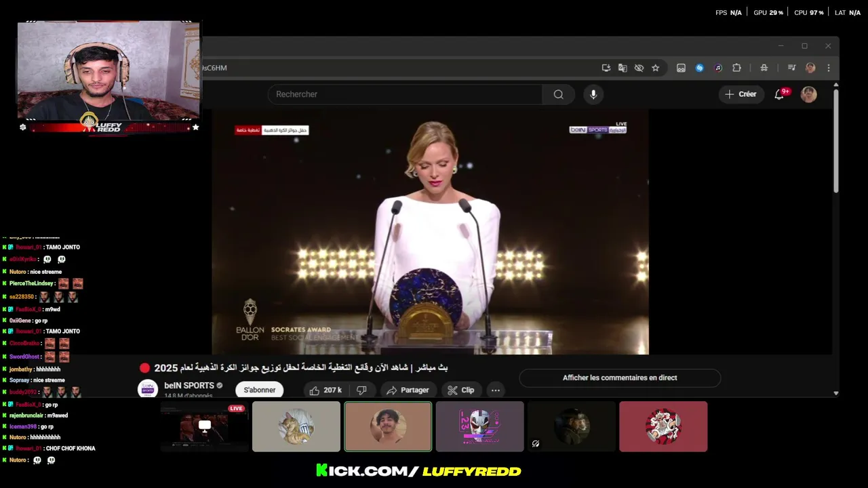The height and width of the screenshot is (488, 868).
Task: Open Chrome's three-dot menu
Action: pyautogui.click(x=828, y=68)
